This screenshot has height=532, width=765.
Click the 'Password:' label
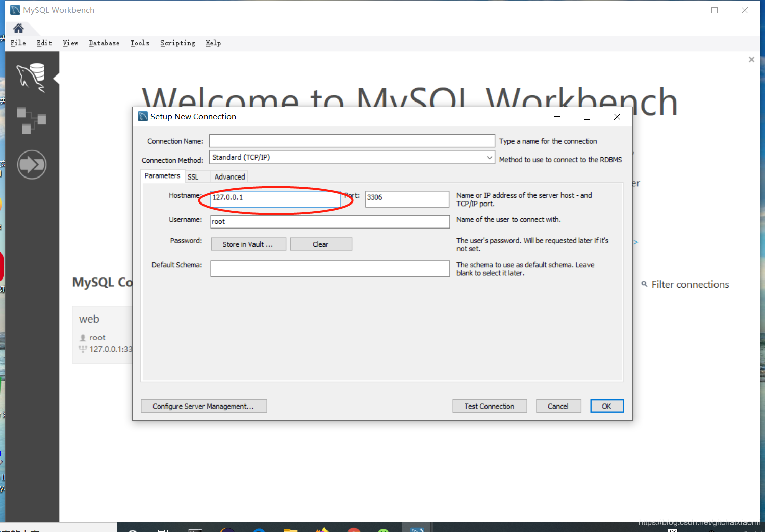[186, 241]
